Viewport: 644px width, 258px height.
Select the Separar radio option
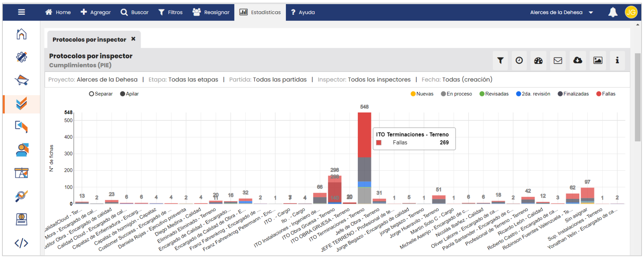pyautogui.click(x=92, y=94)
